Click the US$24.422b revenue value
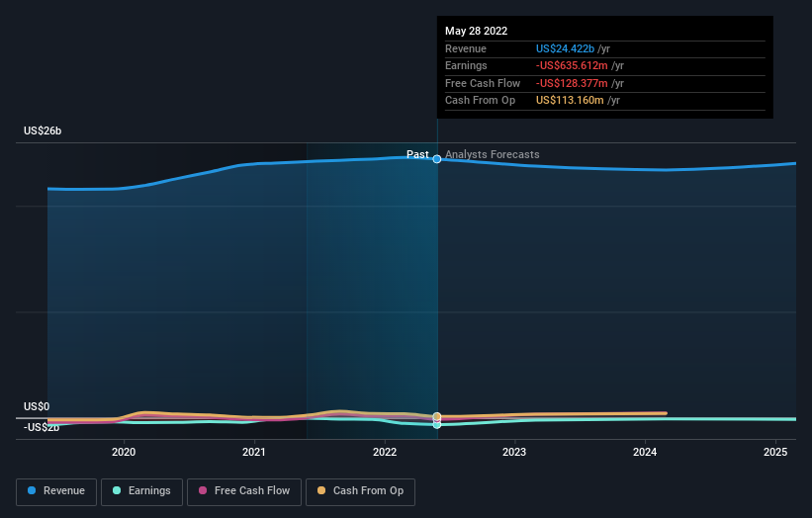812x518 pixels. coord(565,48)
